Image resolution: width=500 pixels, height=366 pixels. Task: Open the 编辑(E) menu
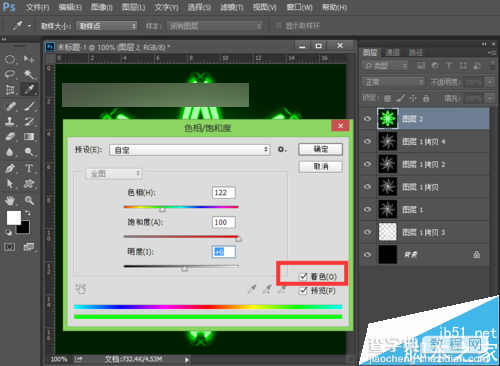pyautogui.click(x=70, y=7)
